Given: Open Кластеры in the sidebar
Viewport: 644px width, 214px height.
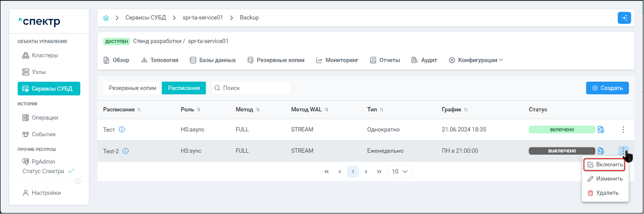Looking at the screenshot, I should point(45,55).
